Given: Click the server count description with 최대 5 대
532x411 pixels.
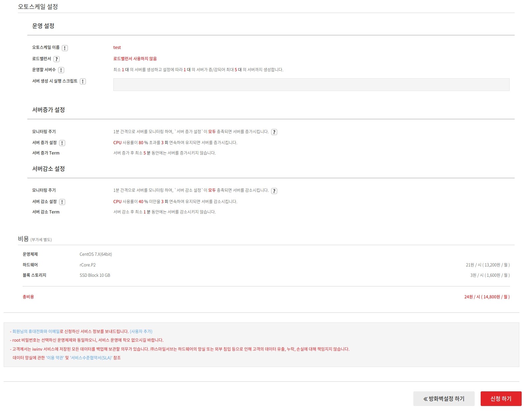Looking at the screenshot, I should [198, 70].
